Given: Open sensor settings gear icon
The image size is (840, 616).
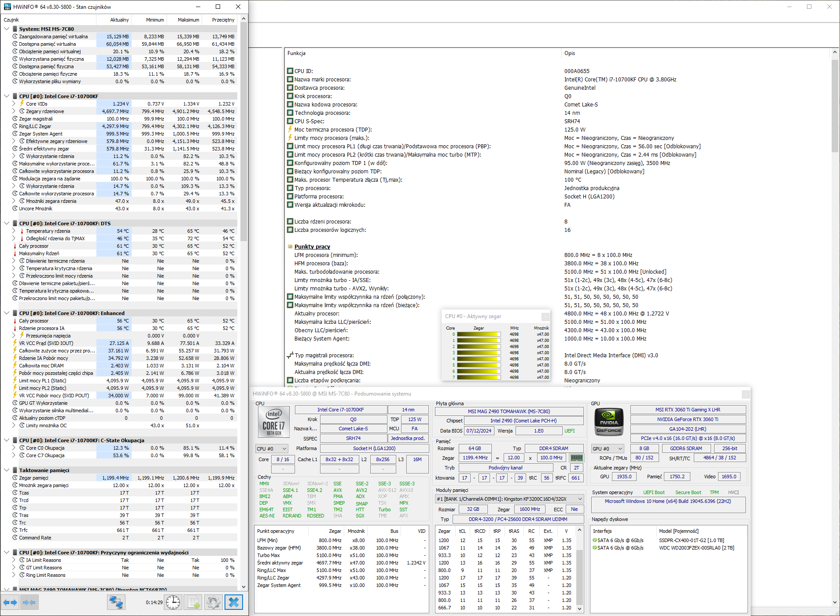Looking at the screenshot, I should pyautogui.click(x=214, y=602).
